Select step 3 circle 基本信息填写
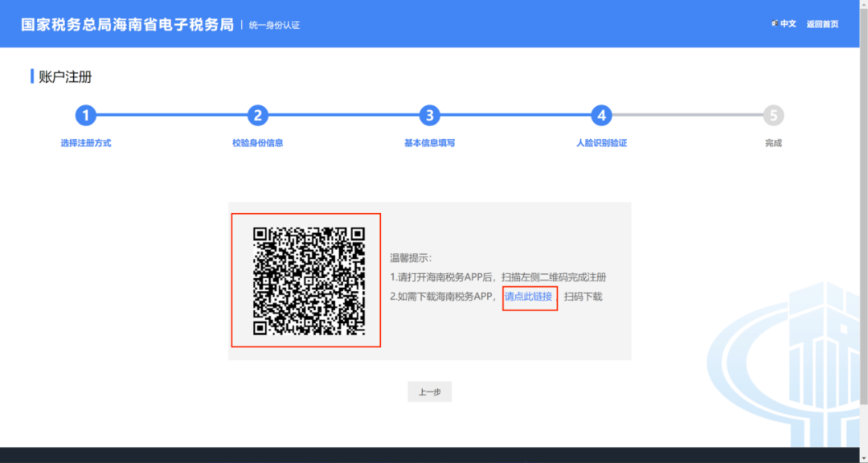Screen dimensions: 868x463 tap(429, 116)
